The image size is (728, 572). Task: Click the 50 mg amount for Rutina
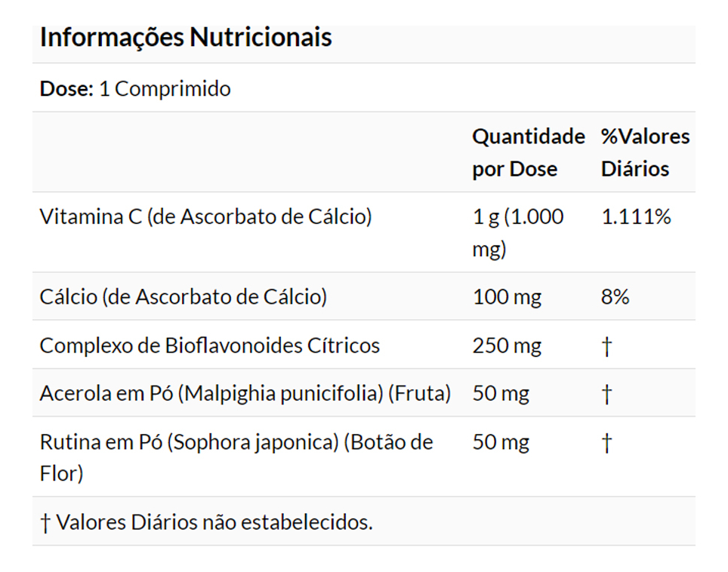point(501,442)
